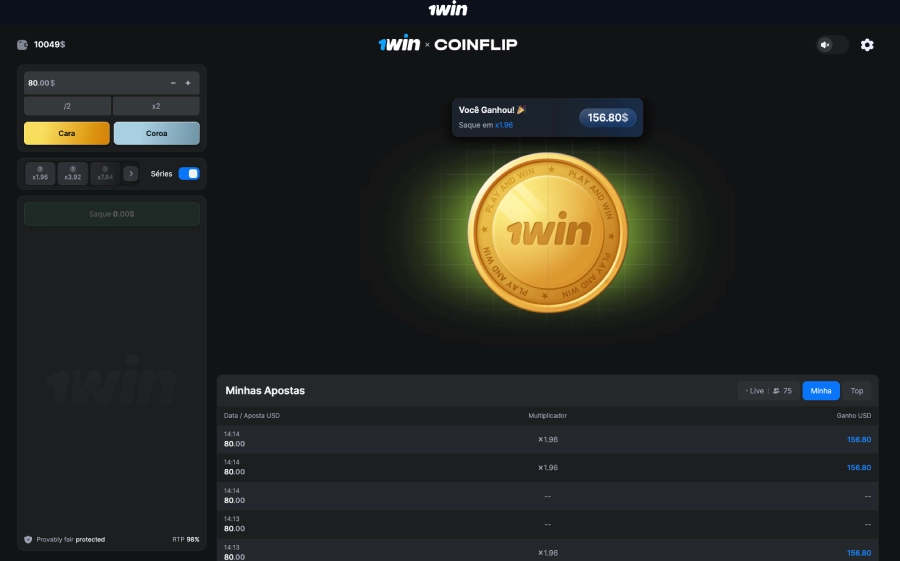This screenshot has width=900, height=561.
Task: Click the 1win × COINFLIP game title logo
Action: click(x=448, y=44)
